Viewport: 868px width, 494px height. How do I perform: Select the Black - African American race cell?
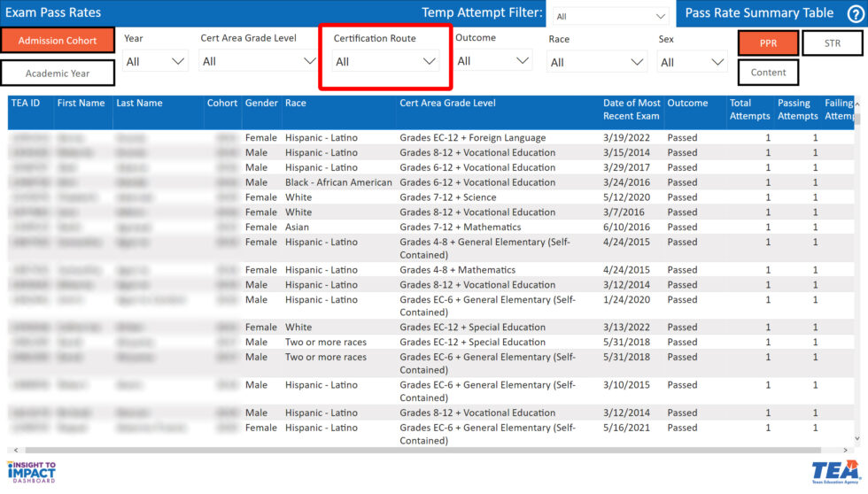point(338,182)
